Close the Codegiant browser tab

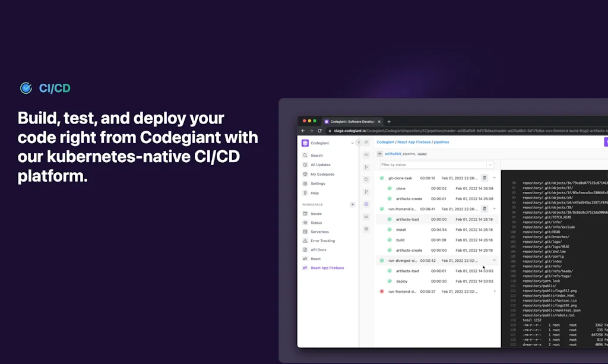point(379,122)
